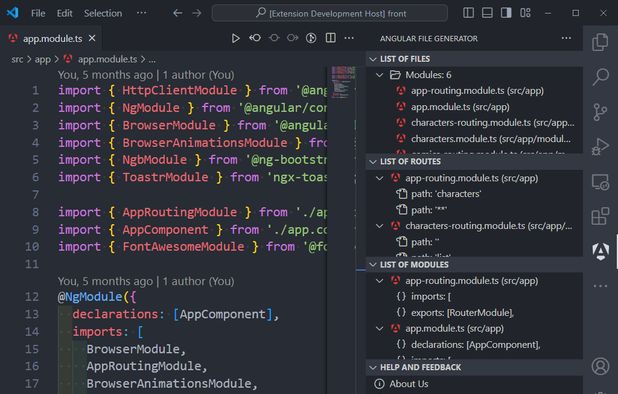
Task: Collapse app-routing.module.ts under List of Routes
Action: (x=380, y=178)
